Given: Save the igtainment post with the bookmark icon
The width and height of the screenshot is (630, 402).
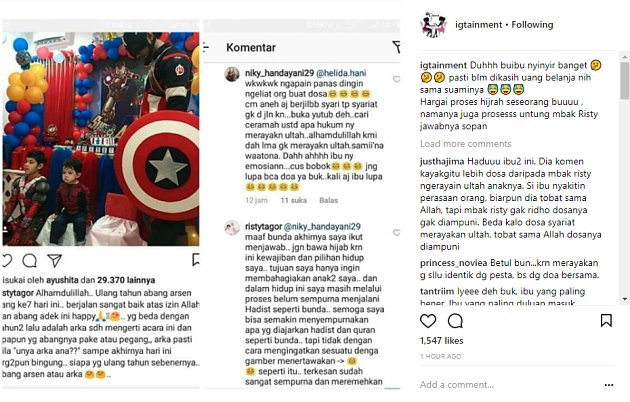Looking at the screenshot, I should (x=606, y=320).
